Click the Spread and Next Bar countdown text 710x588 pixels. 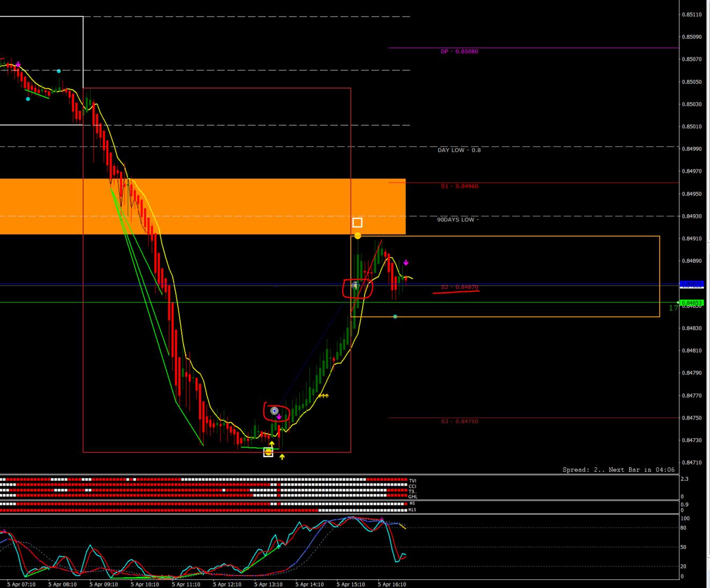tap(618, 469)
